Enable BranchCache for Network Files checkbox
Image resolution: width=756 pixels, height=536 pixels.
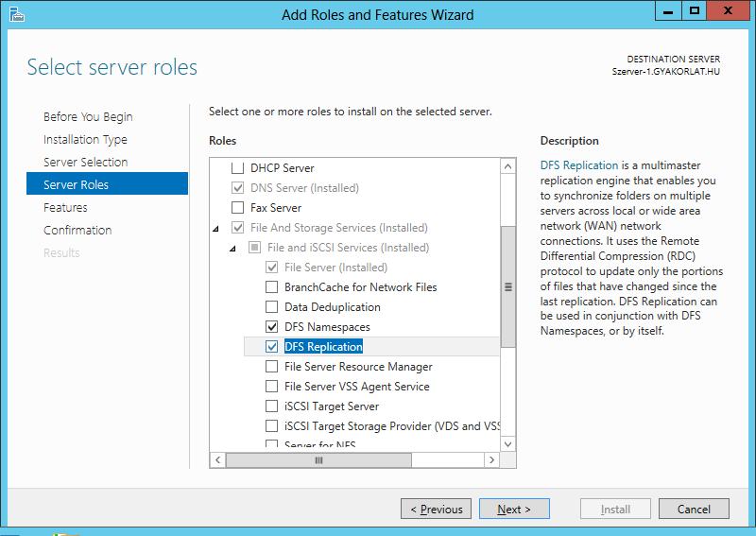coord(272,287)
